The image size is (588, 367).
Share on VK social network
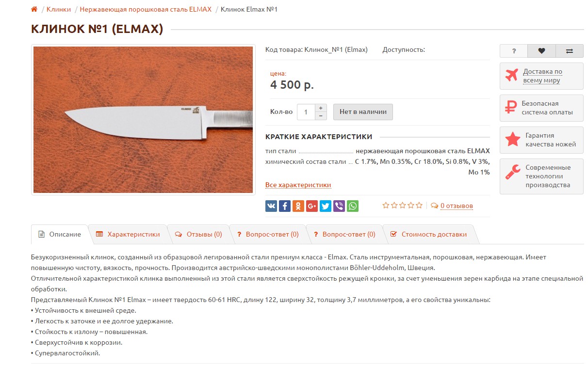tap(271, 206)
